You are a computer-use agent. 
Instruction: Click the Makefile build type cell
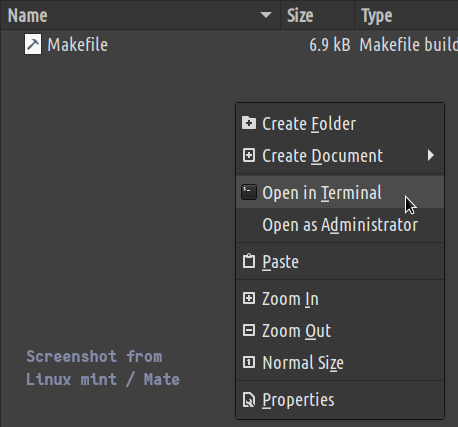click(x=409, y=45)
